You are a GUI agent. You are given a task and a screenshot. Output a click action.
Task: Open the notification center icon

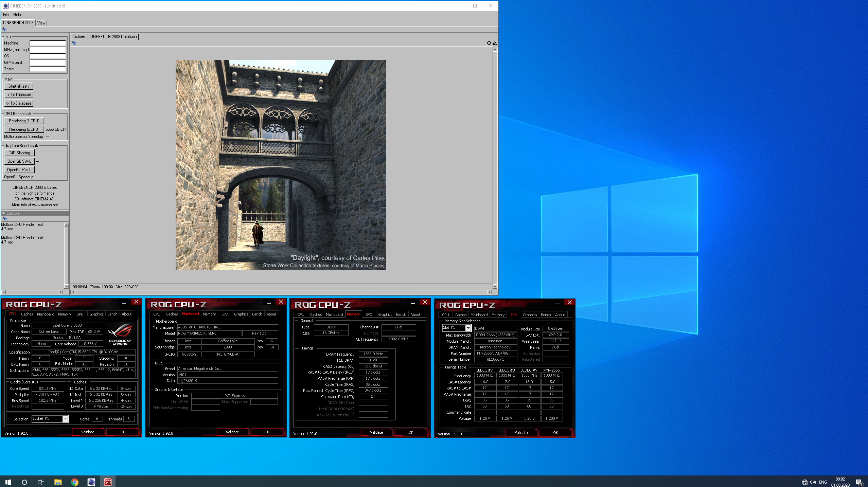(859, 482)
